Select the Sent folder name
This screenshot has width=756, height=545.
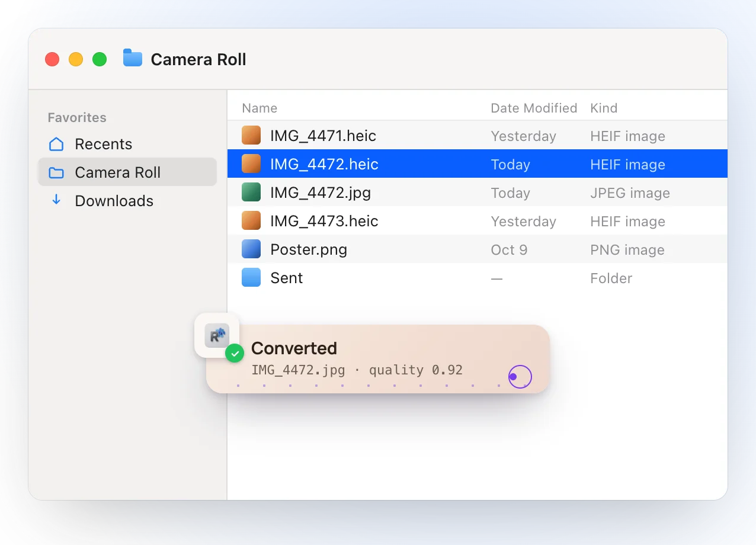click(x=287, y=278)
